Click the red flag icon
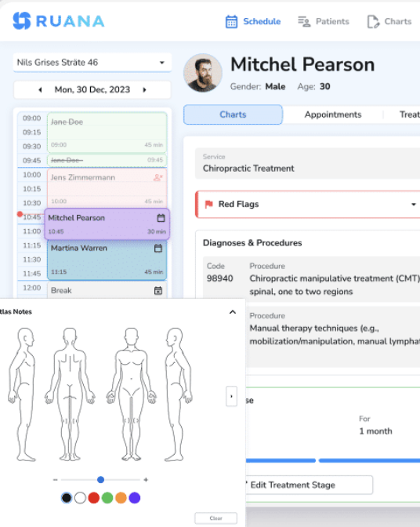420x527 pixels. pyautogui.click(x=209, y=204)
